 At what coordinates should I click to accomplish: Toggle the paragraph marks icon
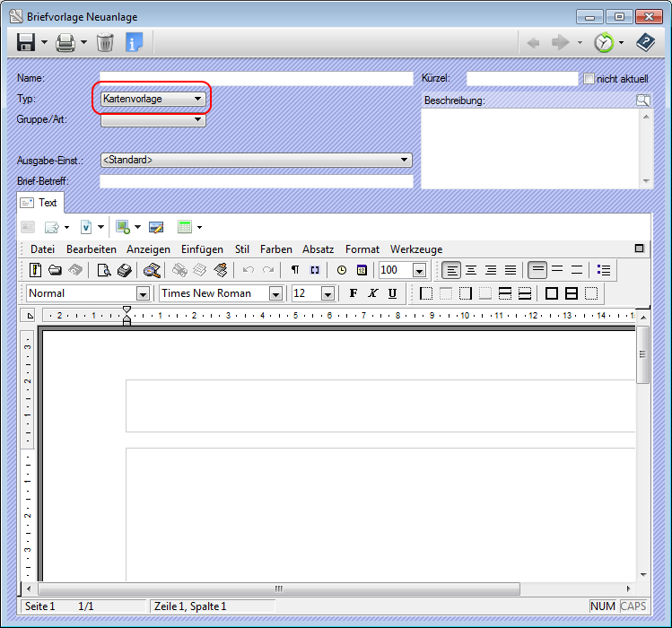click(x=295, y=270)
